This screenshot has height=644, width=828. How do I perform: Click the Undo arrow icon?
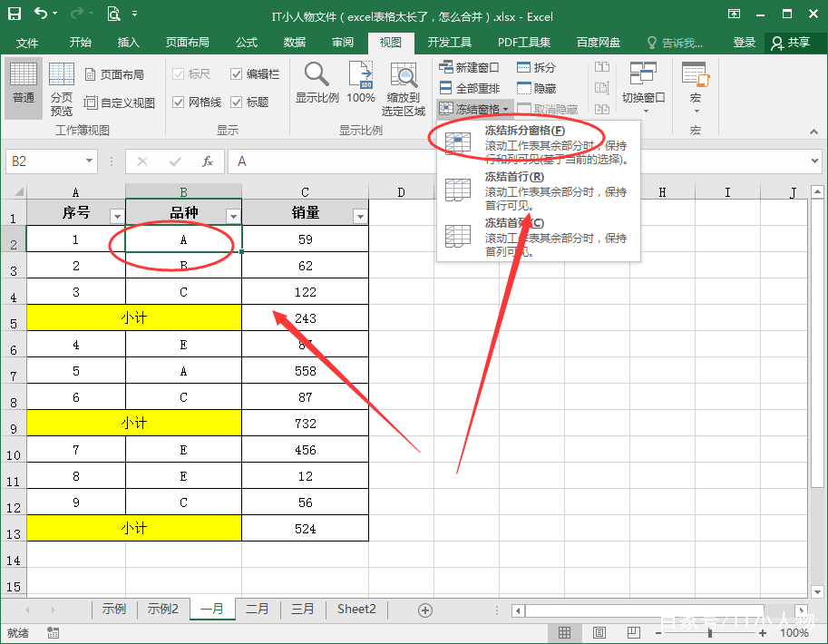pos(41,13)
